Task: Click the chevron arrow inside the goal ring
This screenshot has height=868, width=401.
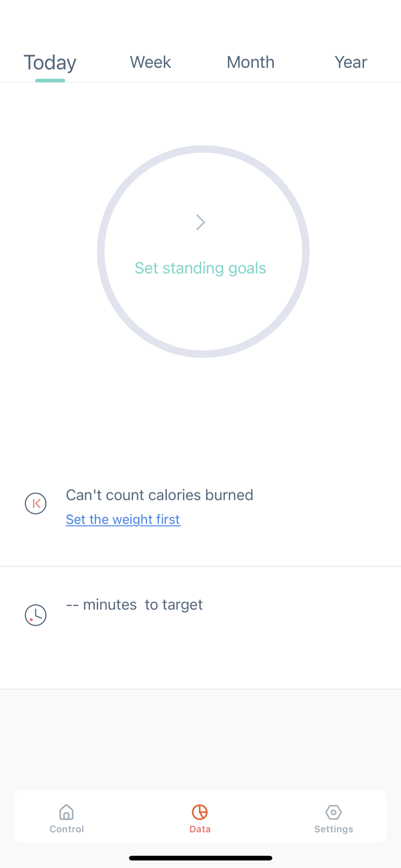Action: point(200,222)
